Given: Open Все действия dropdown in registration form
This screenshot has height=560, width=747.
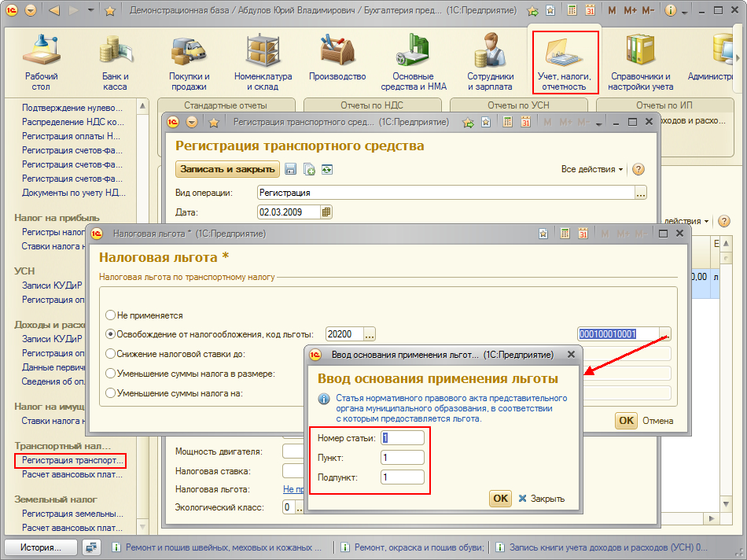Looking at the screenshot, I should coord(592,169).
